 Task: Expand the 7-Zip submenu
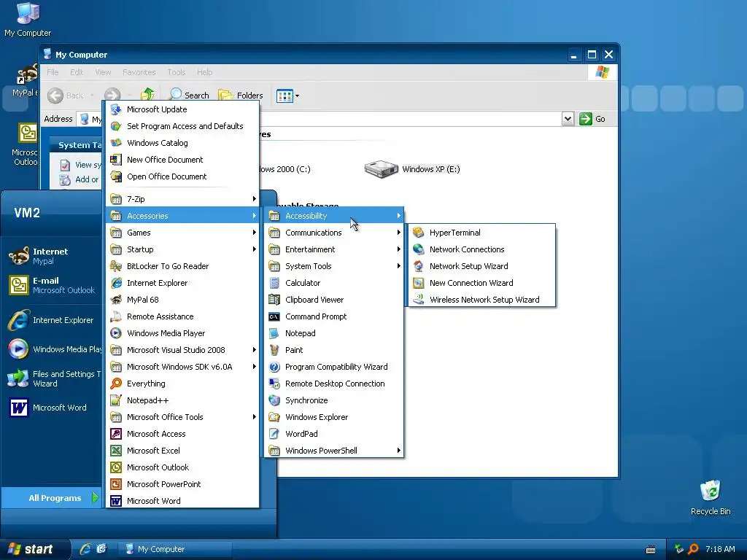182,199
